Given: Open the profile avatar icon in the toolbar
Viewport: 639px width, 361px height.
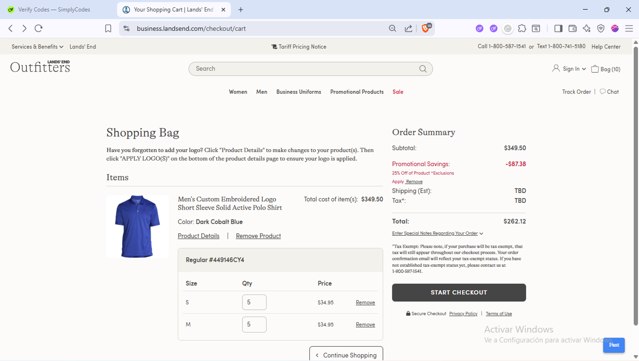Looking at the screenshot, I should point(615,28).
